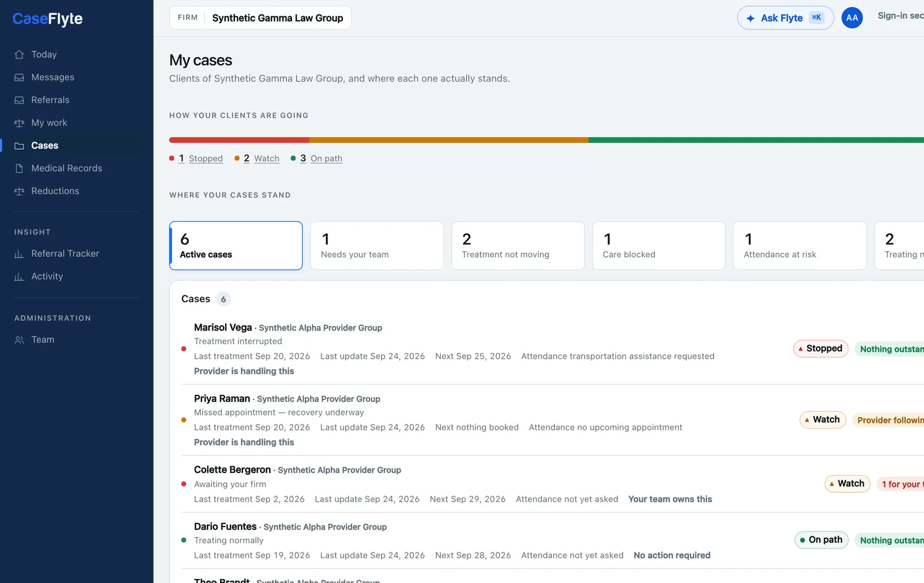Click the Referral Tracker chart icon
The height and width of the screenshot is (583, 924).
[x=19, y=254]
